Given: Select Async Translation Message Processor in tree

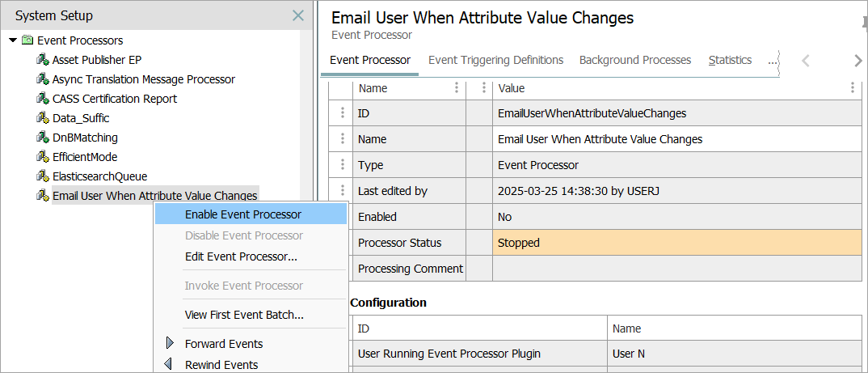Looking at the screenshot, I should (143, 79).
